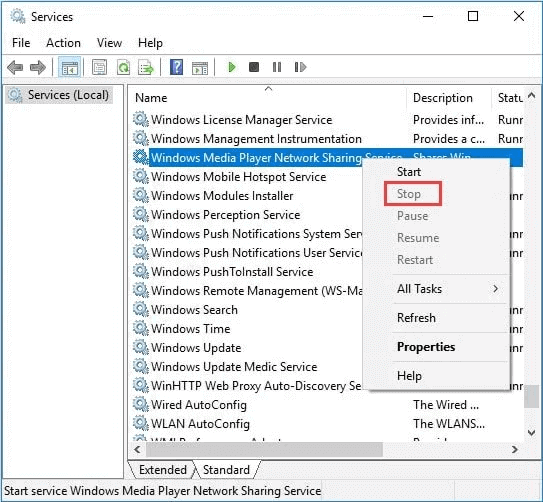Click 'The WLANS...' description cell
This screenshot has width=543, height=502.
(x=448, y=424)
